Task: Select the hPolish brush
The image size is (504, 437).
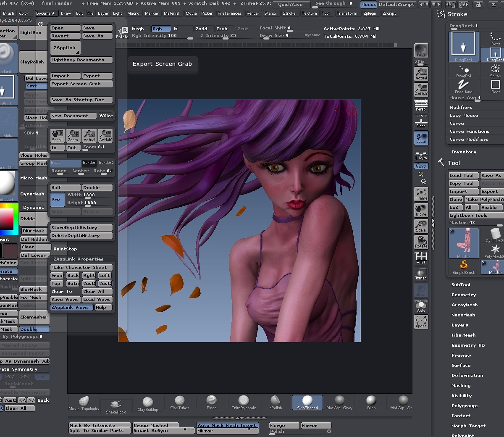Action: click(x=276, y=402)
